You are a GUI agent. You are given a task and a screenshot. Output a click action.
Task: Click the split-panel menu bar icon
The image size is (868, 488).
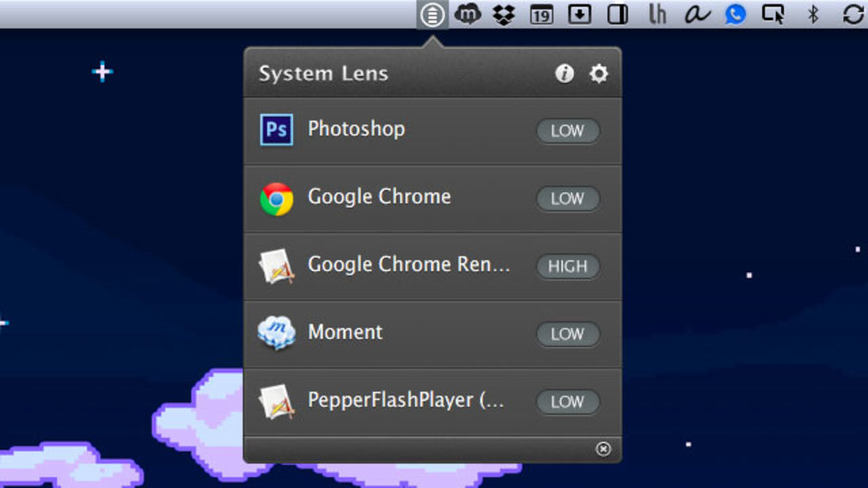pos(618,14)
